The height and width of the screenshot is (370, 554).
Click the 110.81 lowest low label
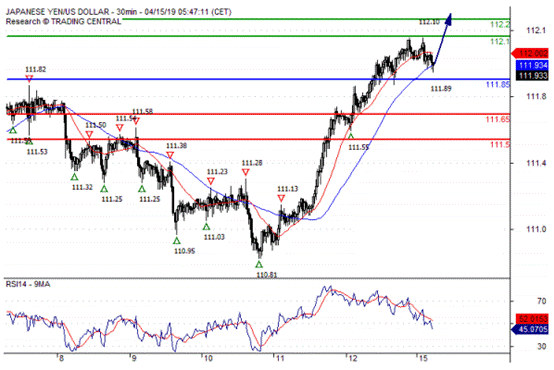click(x=267, y=275)
